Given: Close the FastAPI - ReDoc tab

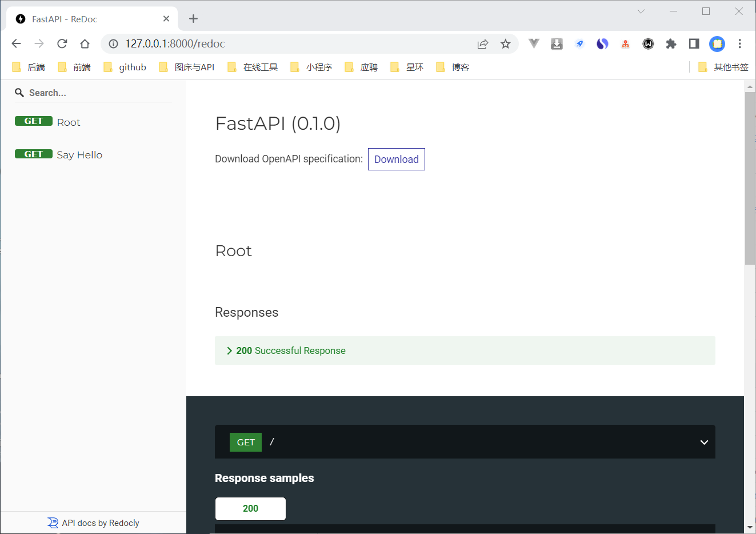Looking at the screenshot, I should pyautogui.click(x=166, y=19).
